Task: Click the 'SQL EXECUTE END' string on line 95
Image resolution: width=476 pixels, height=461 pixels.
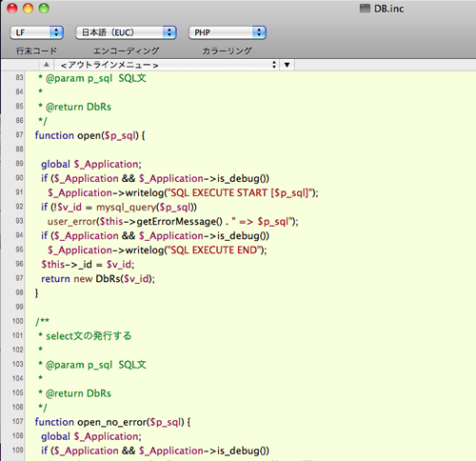Action: click(213, 251)
